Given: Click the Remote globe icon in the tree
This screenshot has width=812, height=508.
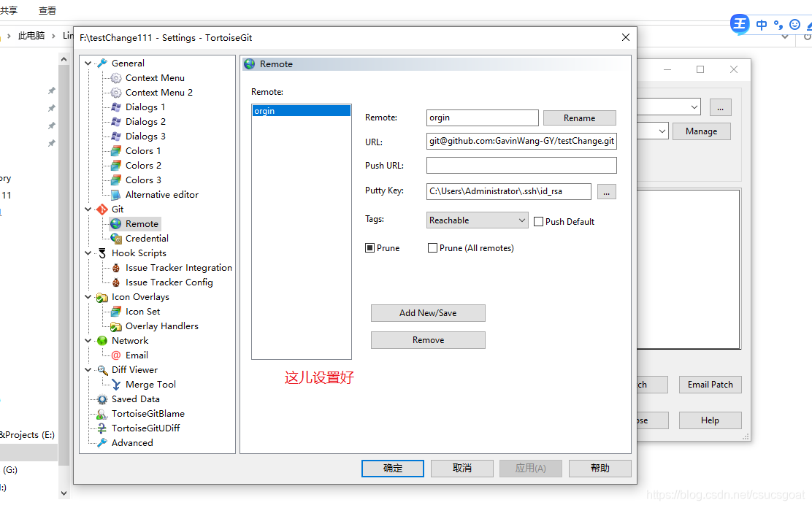Looking at the screenshot, I should pyautogui.click(x=116, y=223).
